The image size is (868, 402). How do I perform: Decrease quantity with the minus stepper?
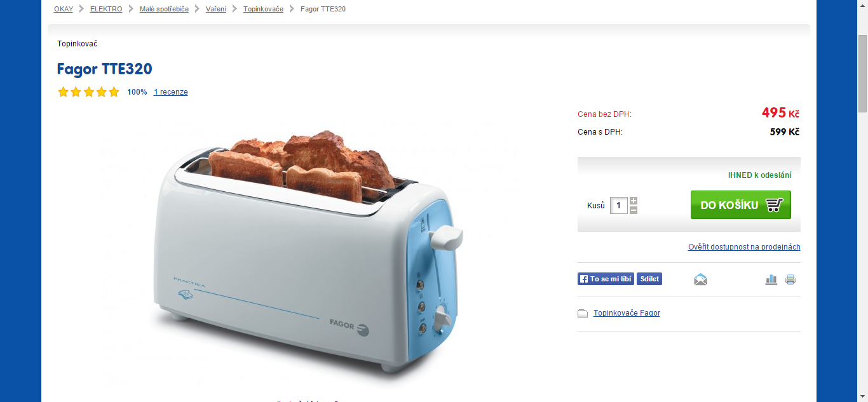click(x=634, y=210)
